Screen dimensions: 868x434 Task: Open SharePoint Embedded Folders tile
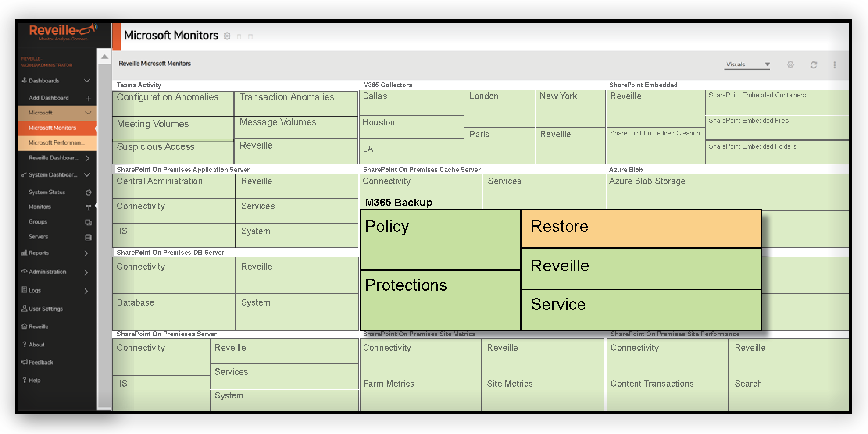click(x=777, y=153)
